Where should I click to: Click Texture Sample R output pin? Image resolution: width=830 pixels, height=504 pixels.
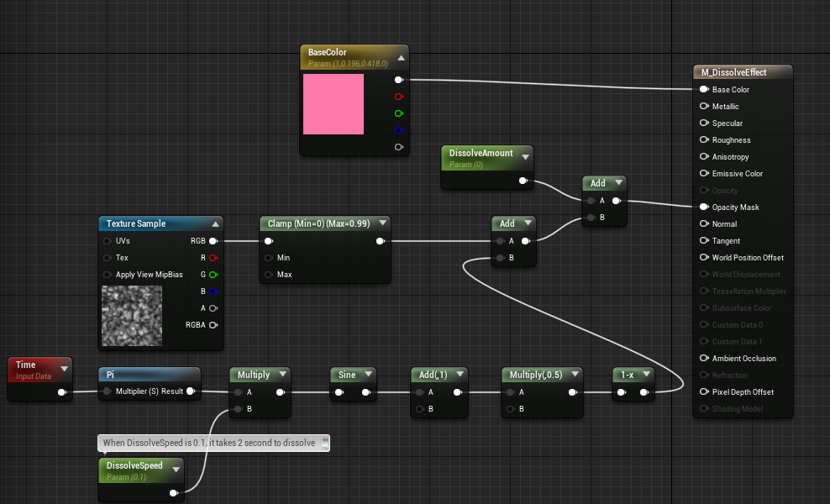pyautogui.click(x=213, y=258)
